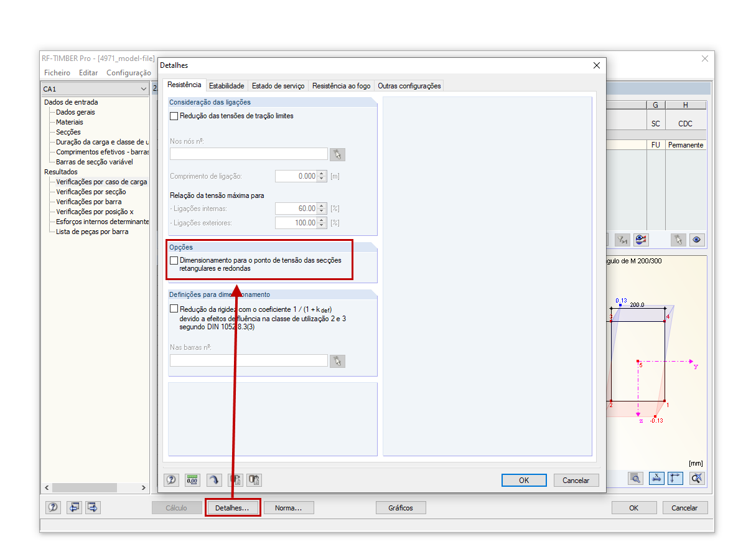Select Verificações por secção in navigator
This screenshot has height=554, width=756.
point(91,192)
